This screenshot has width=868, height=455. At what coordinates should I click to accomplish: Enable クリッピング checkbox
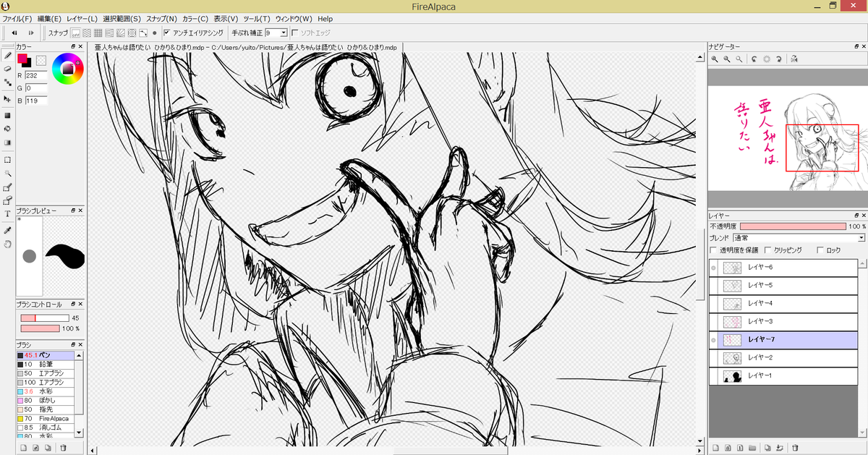coord(768,250)
